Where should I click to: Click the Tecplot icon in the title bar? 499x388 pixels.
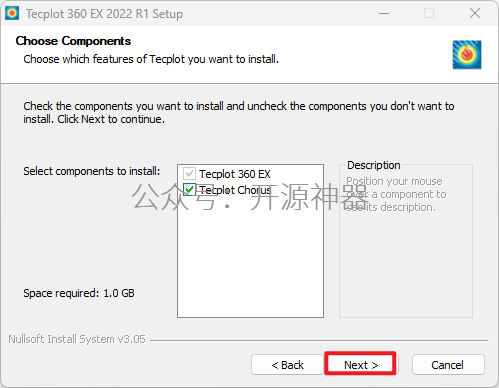[12, 13]
